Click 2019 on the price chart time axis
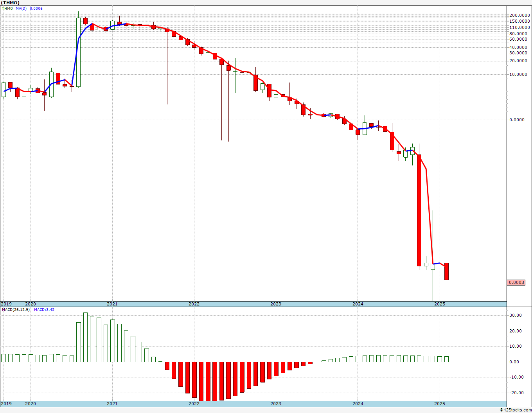532x413 pixels. [6, 304]
